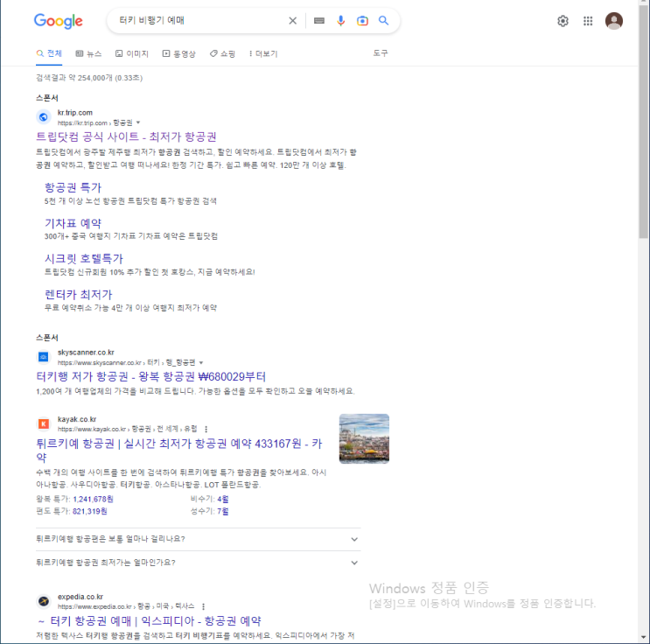Open dropdown arrow next to kr.trip.com URL
Image resolution: width=650 pixels, height=644 pixels.
click(x=138, y=122)
